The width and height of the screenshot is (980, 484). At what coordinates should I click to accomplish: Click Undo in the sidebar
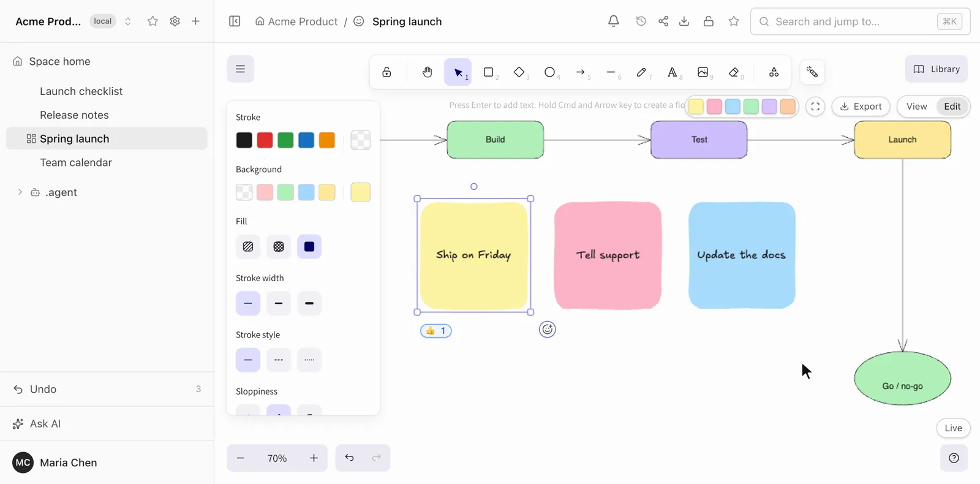[x=107, y=389]
